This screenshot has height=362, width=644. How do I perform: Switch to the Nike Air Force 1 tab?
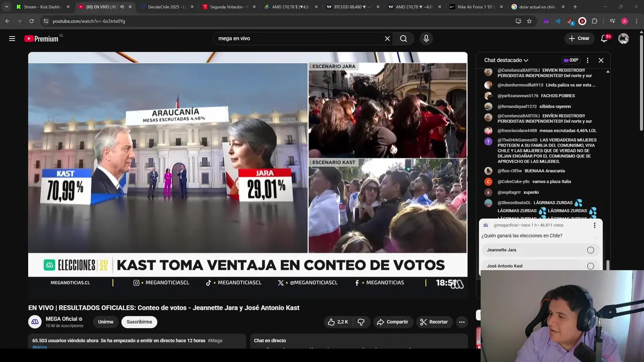coord(476,7)
